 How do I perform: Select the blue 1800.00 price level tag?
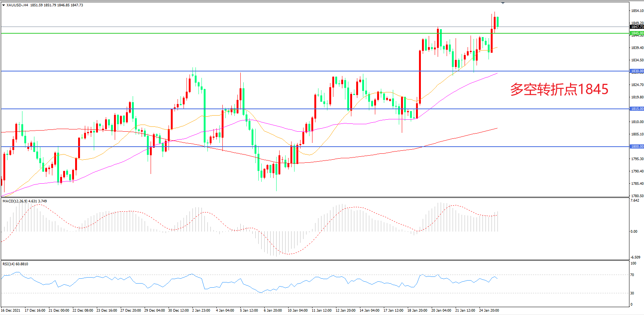click(x=637, y=147)
